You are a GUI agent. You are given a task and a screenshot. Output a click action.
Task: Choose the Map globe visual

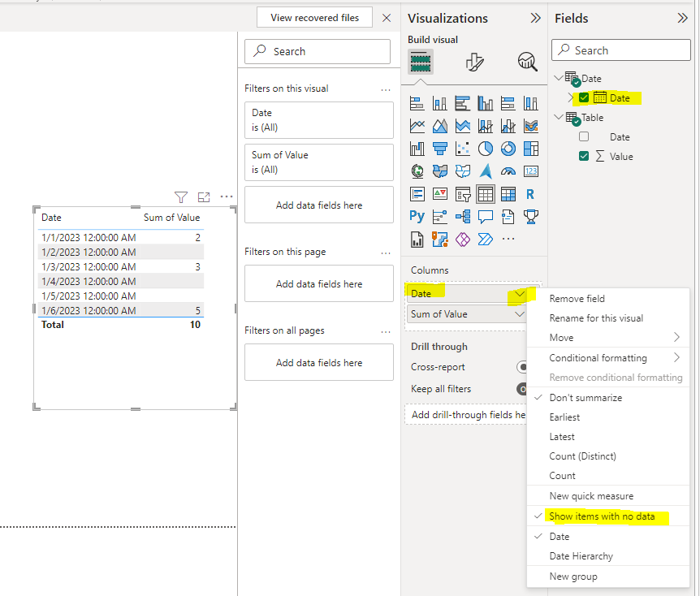pyautogui.click(x=417, y=171)
